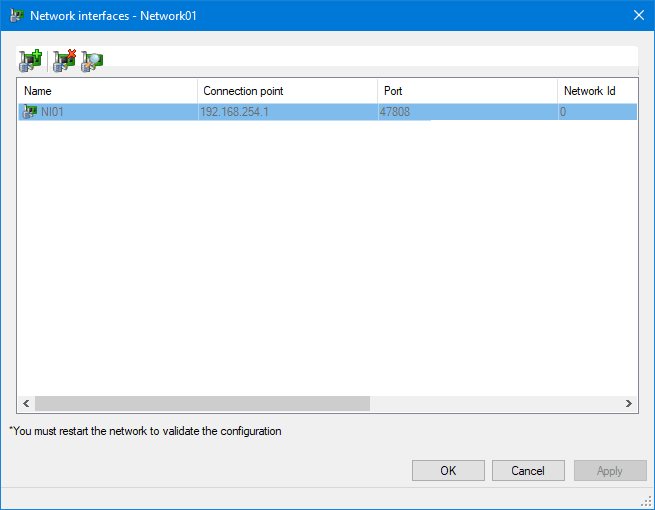Click the add network interface icon
The image size is (655, 510).
click(x=30, y=60)
